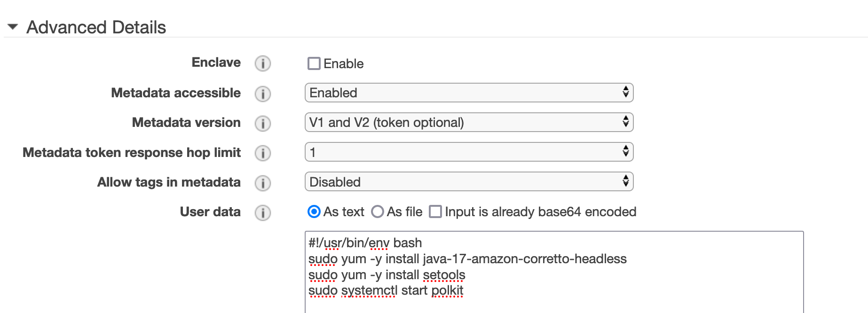The height and width of the screenshot is (313, 868).
Task: Open the Allow tags in metadata dropdown
Action: 469,181
